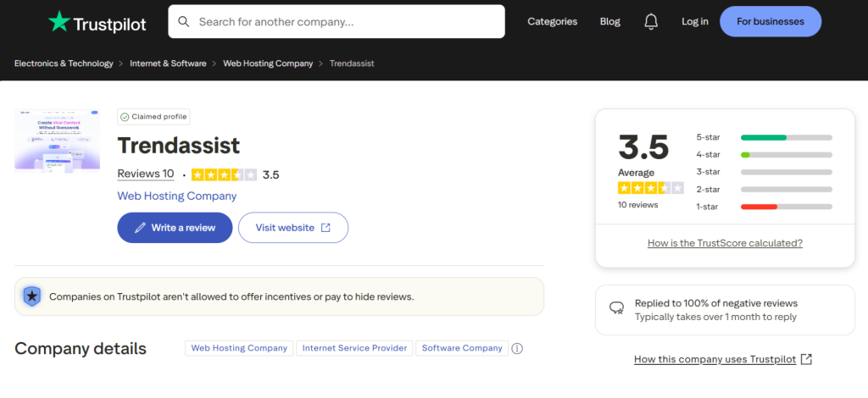
Task: Click the star rating beside Reviews 10
Action: pos(224,174)
